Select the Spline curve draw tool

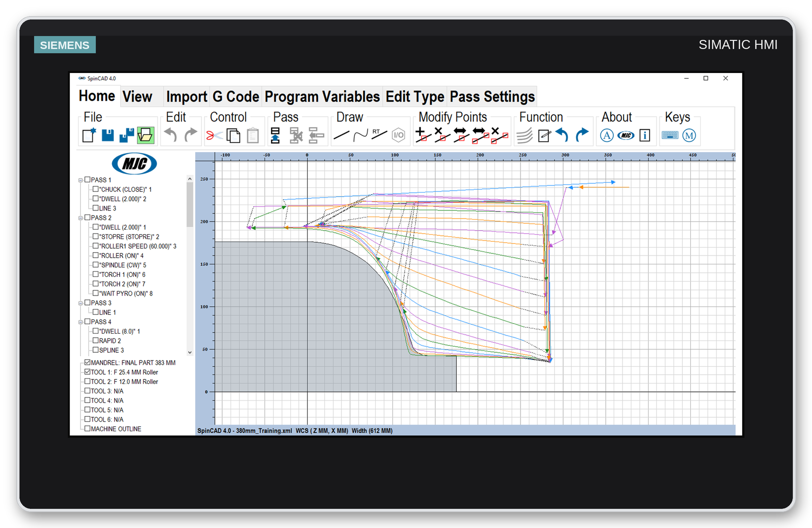(x=361, y=135)
